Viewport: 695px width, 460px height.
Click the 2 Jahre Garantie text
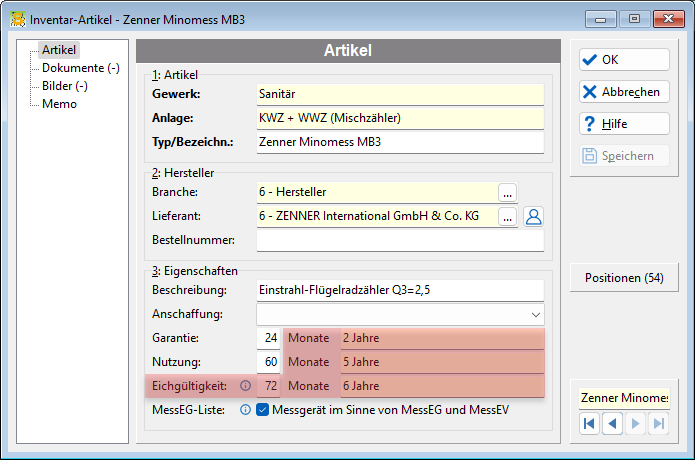click(361, 338)
